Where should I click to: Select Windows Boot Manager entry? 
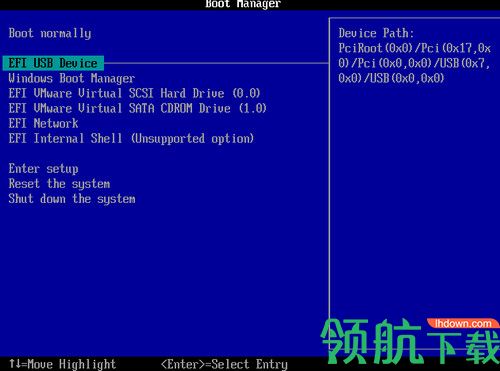pos(72,79)
